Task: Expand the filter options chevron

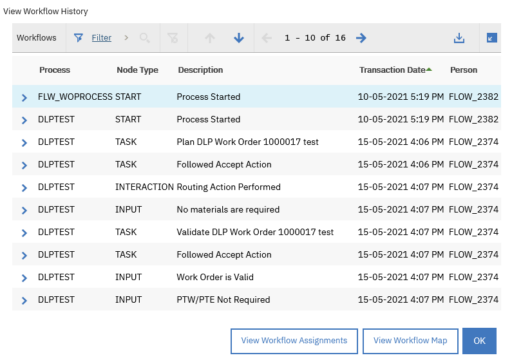Action: [126, 38]
